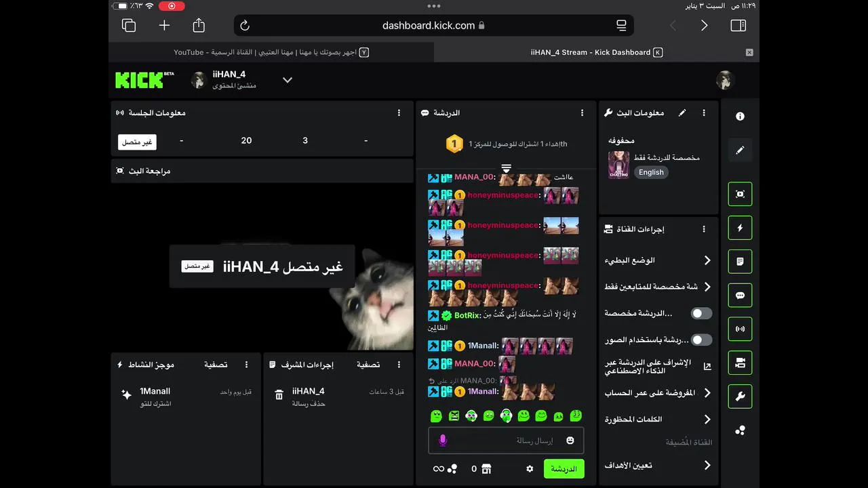This screenshot has width=868, height=488.
Task: Open new tab with plus icon
Action: [x=164, y=25]
